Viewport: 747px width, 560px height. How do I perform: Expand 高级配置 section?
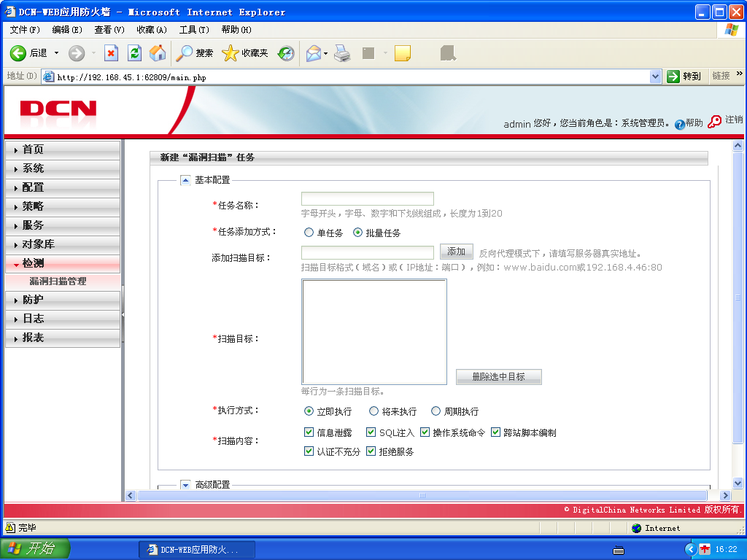pyautogui.click(x=185, y=485)
